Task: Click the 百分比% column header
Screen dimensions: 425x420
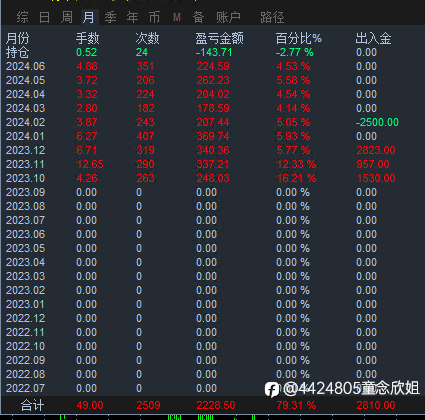Action: pyautogui.click(x=299, y=38)
